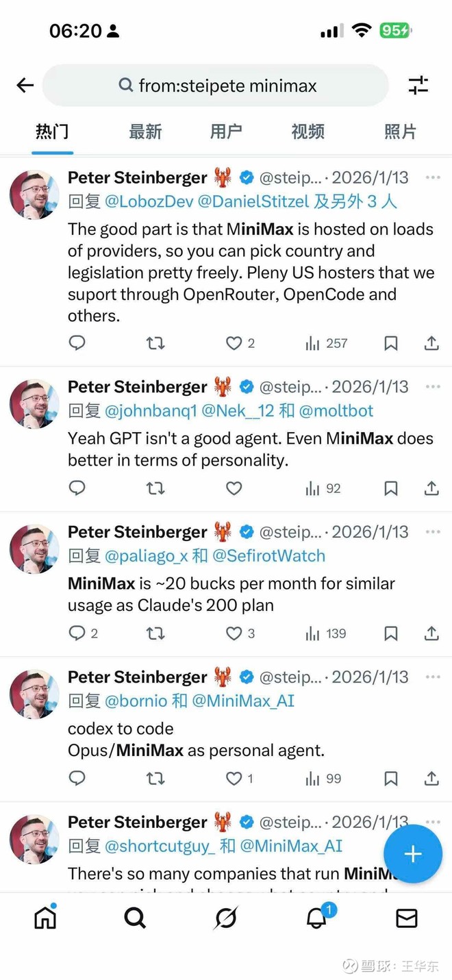Open notifications bell icon
Image resolution: width=452 pixels, height=980 pixels.
316,918
